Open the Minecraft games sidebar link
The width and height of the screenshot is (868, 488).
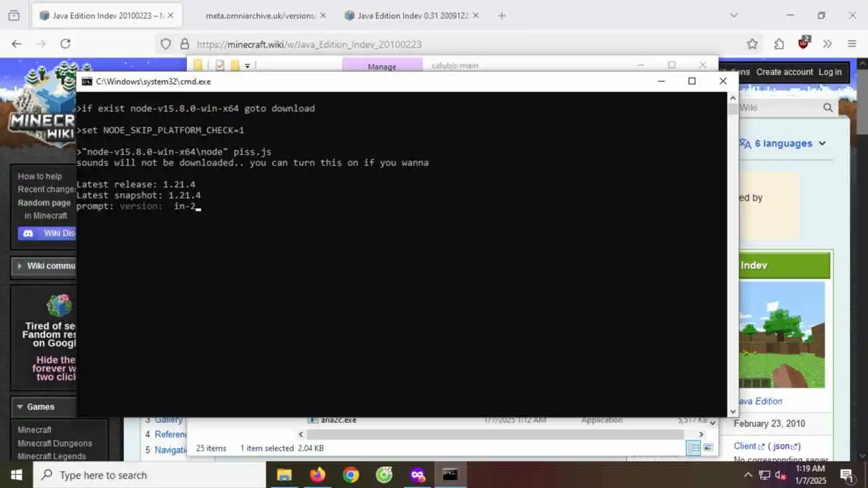[35, 430]
